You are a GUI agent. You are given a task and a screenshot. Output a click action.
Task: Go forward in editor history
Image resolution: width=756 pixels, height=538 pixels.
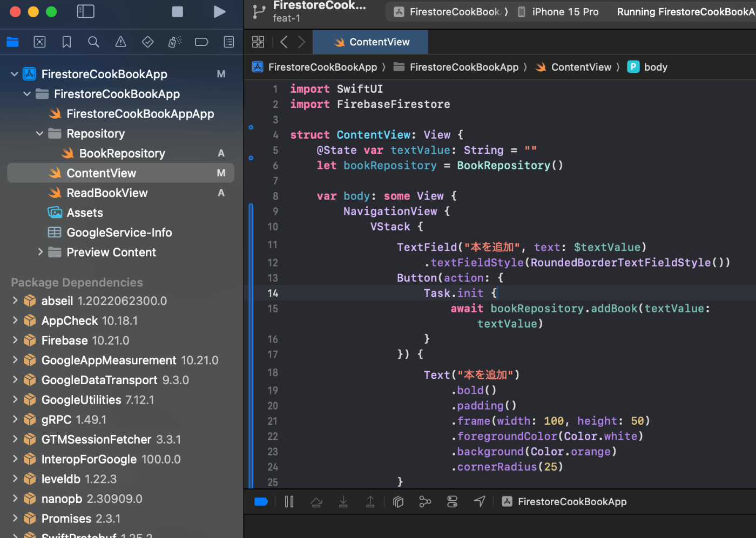coord(301,42)
